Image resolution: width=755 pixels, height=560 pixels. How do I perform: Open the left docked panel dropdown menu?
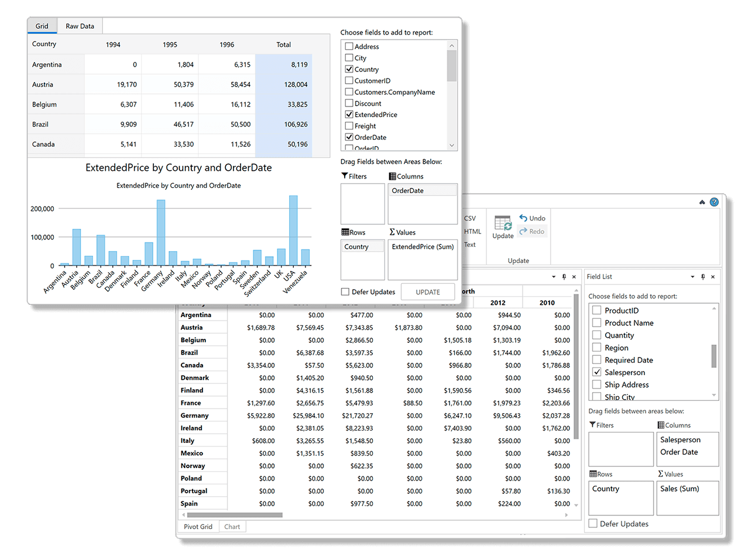pos(552,276)
